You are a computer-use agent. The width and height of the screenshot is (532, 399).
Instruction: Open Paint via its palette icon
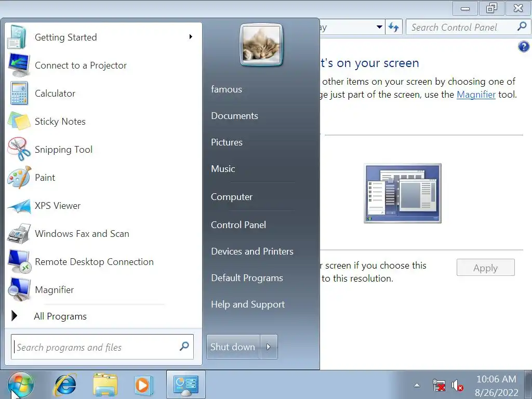[19, 177]
